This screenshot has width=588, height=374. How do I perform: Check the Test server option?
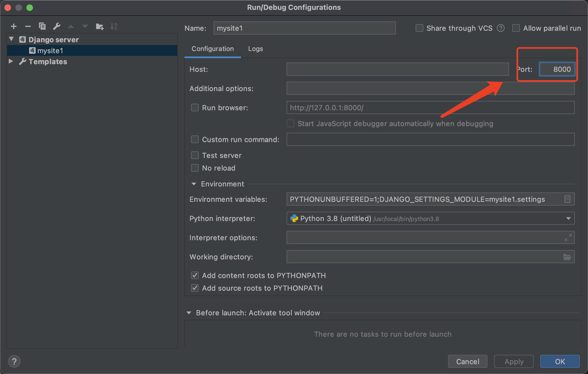pyautogui.click(x=195, y=155)
